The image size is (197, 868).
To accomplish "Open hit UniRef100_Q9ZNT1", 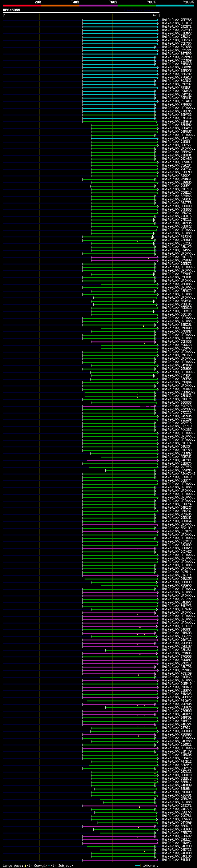I will point(177,26).
